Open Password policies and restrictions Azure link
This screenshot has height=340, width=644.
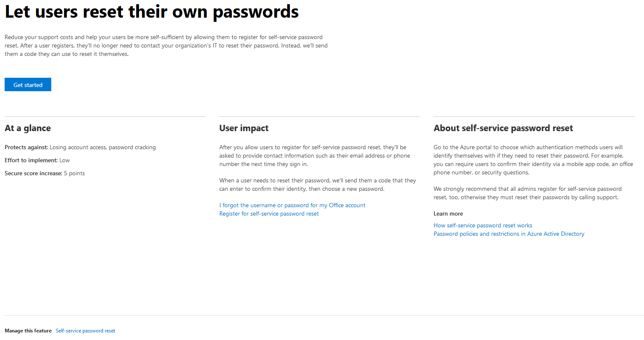509,234
